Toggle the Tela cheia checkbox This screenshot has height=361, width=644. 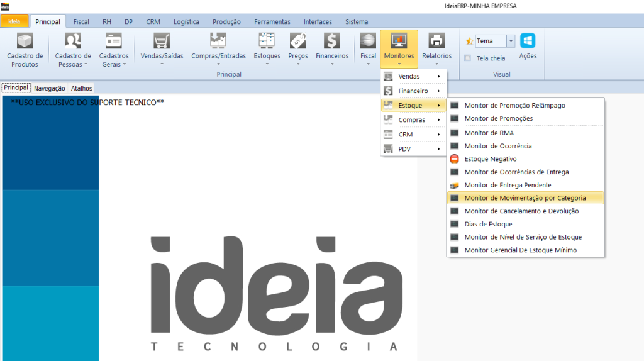(x=467, y=58)
